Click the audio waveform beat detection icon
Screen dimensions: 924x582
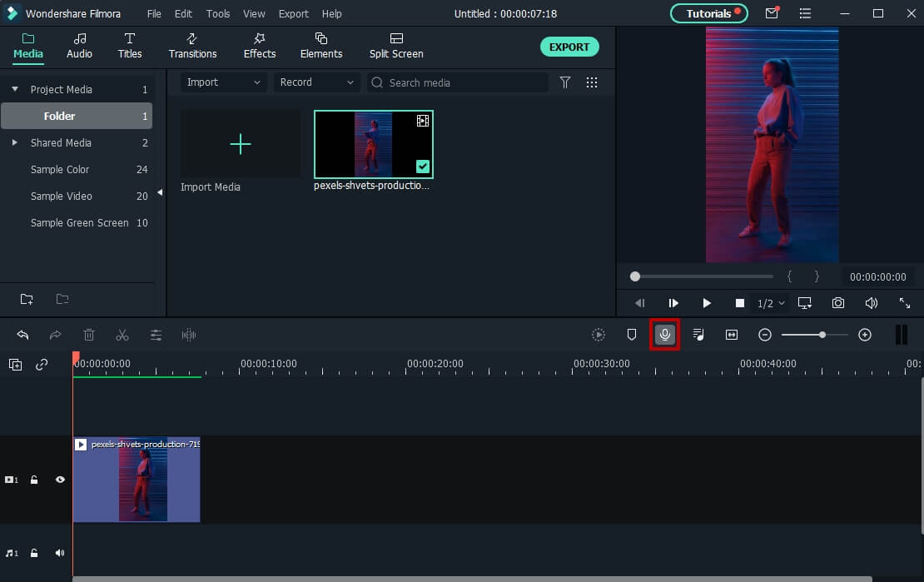pyautogui.click(x=189, y=335)
